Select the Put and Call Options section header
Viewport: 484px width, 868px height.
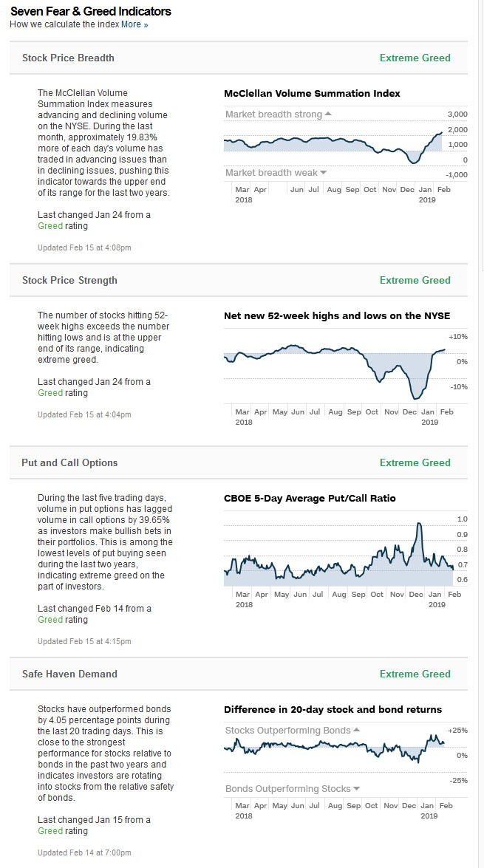[x=69, y=462]
